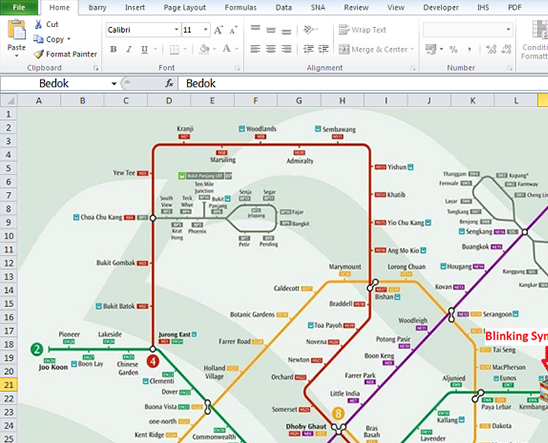Screen dimensions: 548x443
Task: Click the Copy icon
Action: (38, 39)
